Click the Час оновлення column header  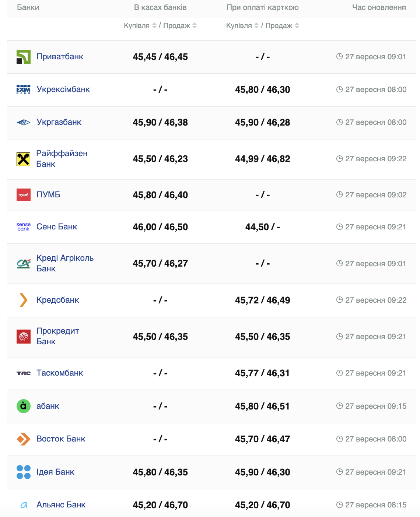(x=379, y=7)
